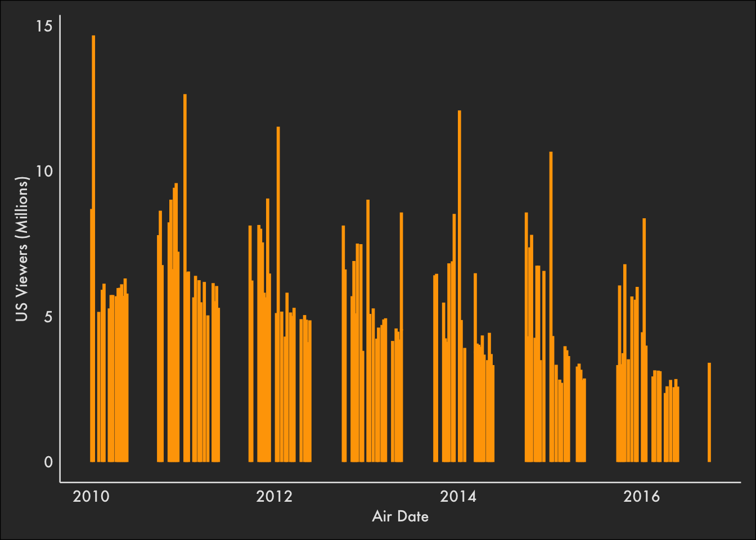The image size is (756, 540).
Task: Click the 0 y-axis tick label
Action: (48, 462)
